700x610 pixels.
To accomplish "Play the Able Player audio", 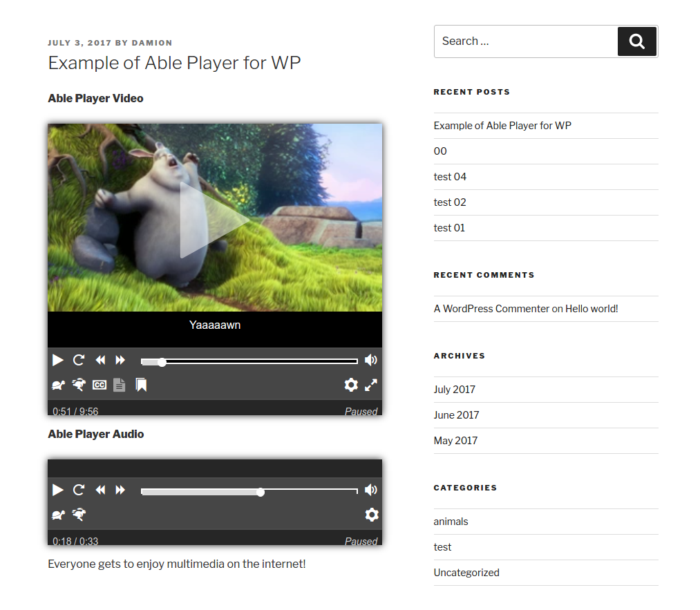I will pos(57,490).
